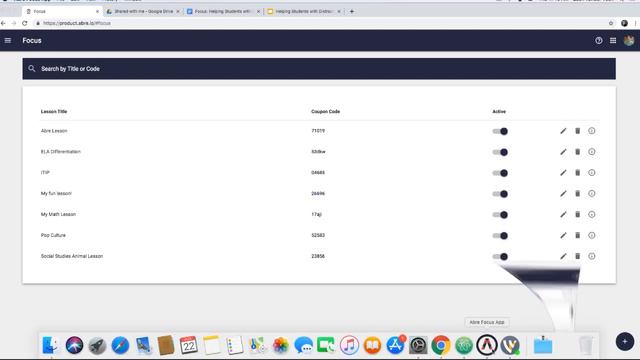Toggle Active switch for ELA Differentiation
Image resolution: width=640 pixels, height=360 pixels.
pos(500,152)
